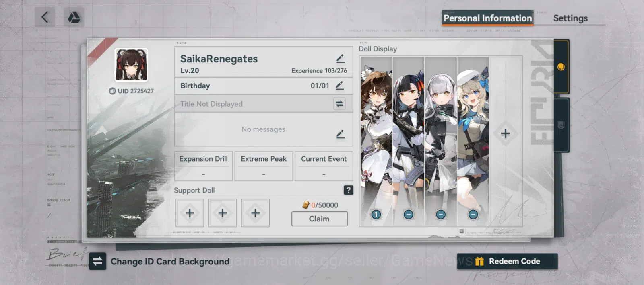Switch to the Settings tab
Viewport: 644px width, 285px height.
tap(570, 18)
